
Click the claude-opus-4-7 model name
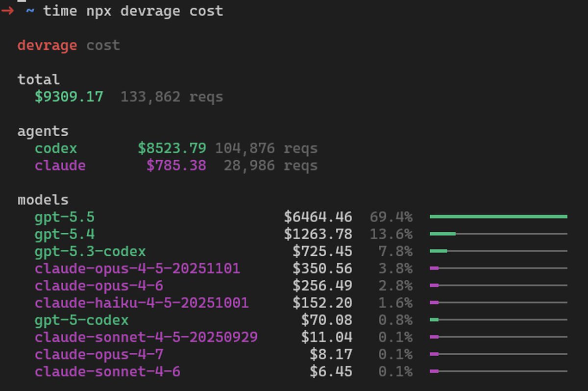[99, 354]
